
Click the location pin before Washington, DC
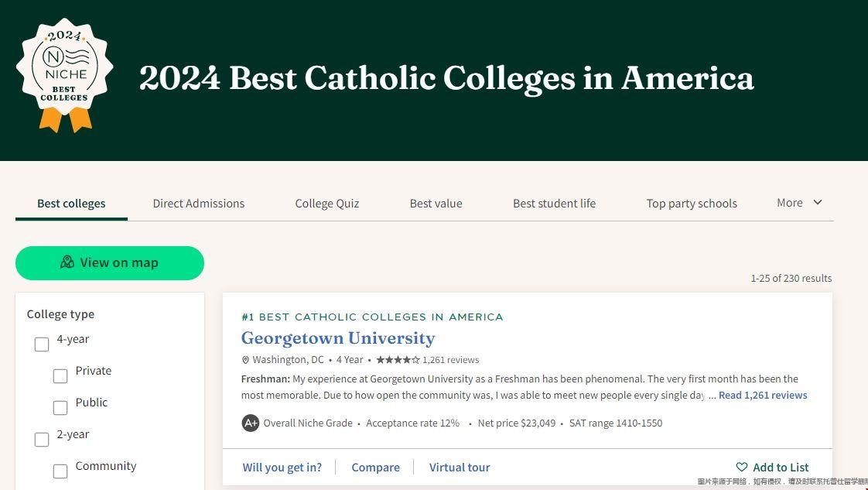pyautogui.click(x=245, y=360)
